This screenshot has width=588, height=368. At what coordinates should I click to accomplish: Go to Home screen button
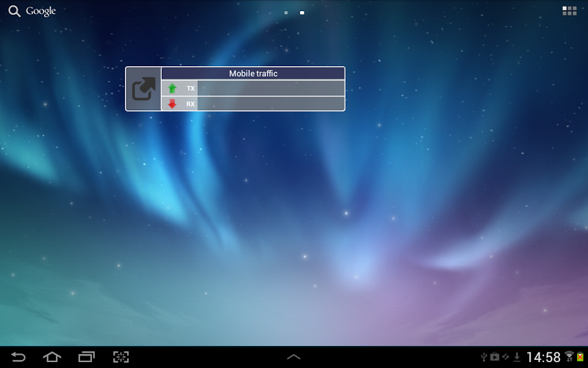click(x=52, y=357)
